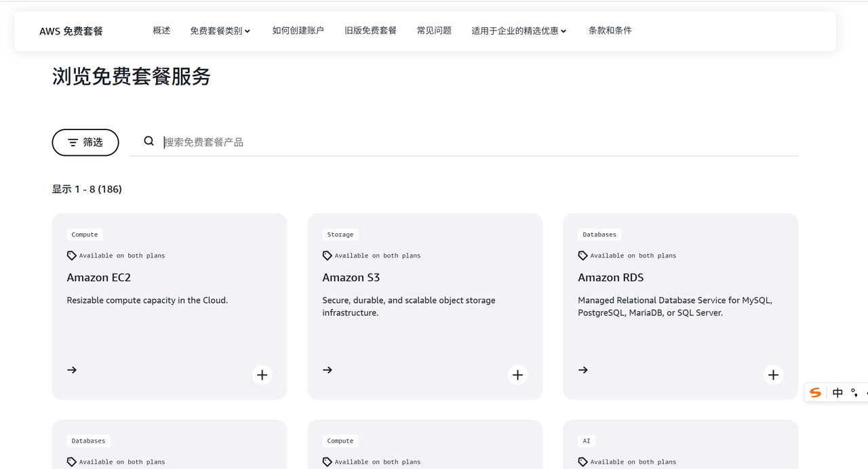Click the 浏览免费套餐服务 heading

pyautogui.click(x=132, y=77)
